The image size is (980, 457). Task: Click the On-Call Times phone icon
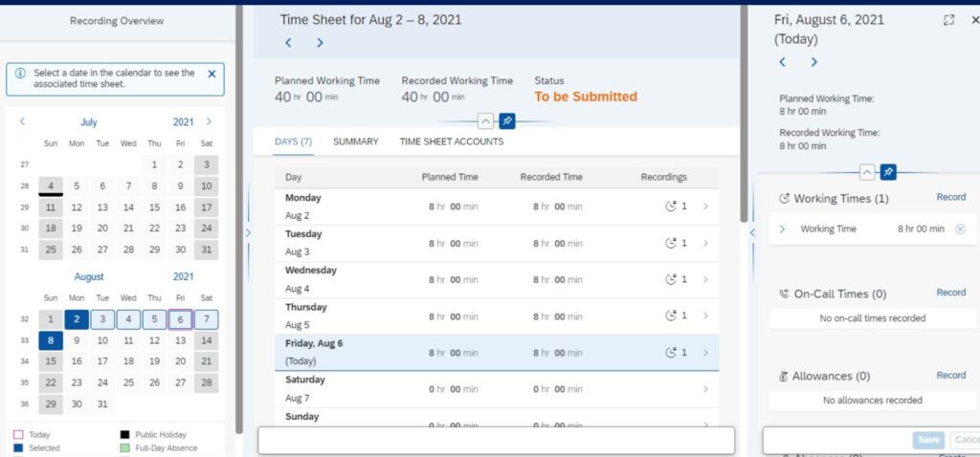[784, 294]
